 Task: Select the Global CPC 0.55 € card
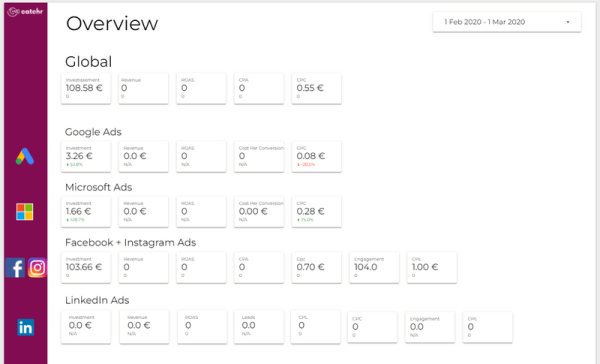tap(316, 88)
